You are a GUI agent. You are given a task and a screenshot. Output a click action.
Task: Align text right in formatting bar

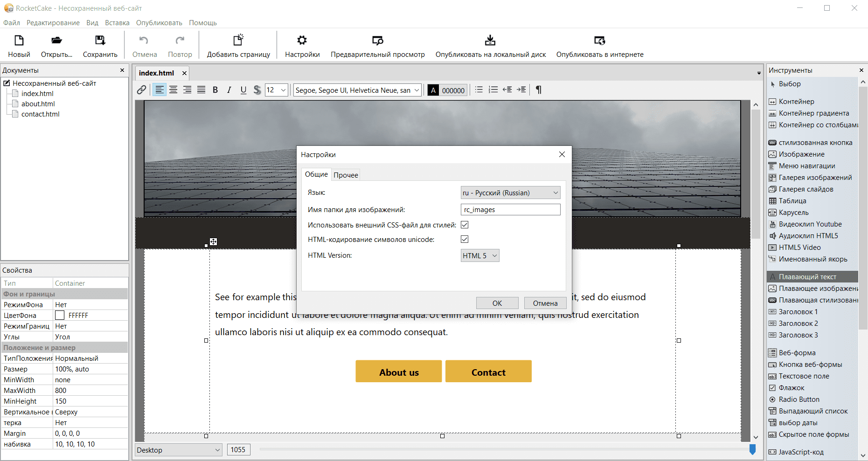click(x=187, y=90)
